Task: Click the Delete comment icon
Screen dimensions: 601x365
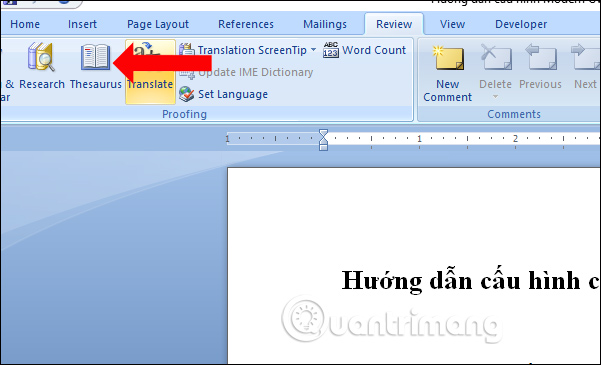Action: tap(496, 58)
